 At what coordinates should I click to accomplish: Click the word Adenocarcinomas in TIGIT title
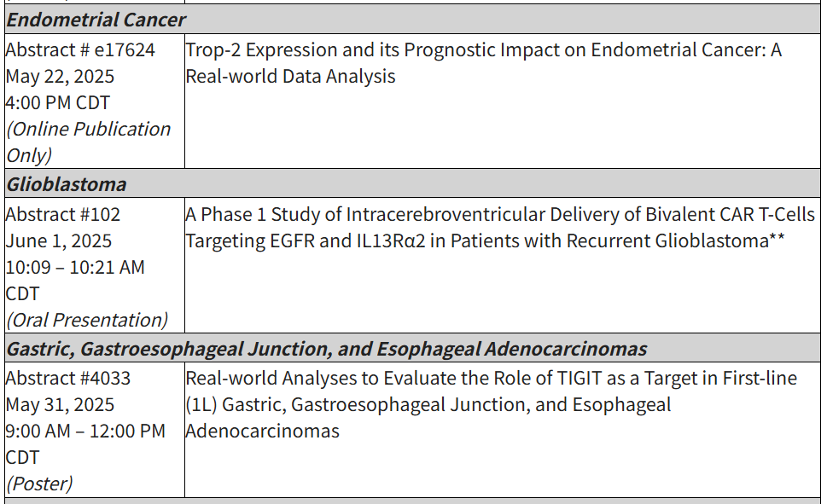click(263, 431)
